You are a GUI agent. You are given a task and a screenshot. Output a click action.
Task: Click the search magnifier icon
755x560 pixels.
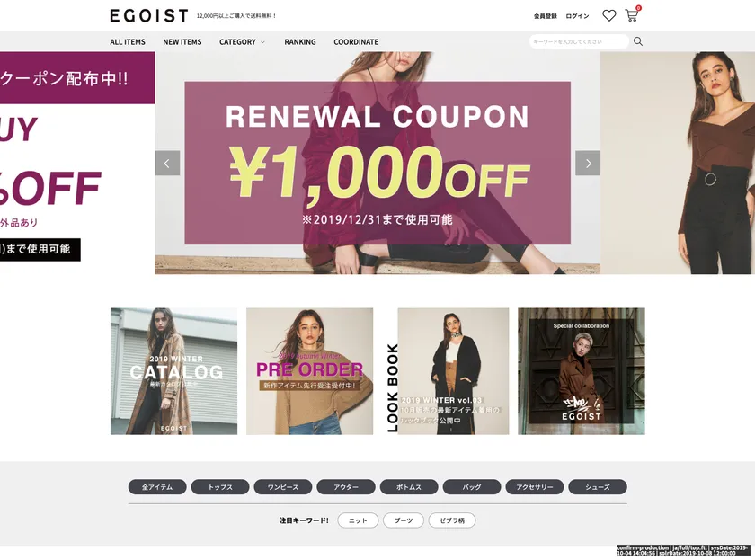coord(638,41)
